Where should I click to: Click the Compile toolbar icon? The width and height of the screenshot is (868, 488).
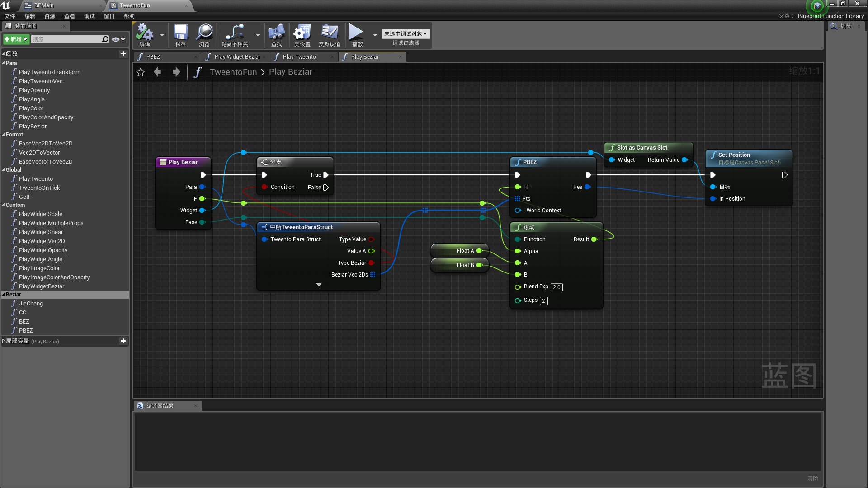click(145, 35)
